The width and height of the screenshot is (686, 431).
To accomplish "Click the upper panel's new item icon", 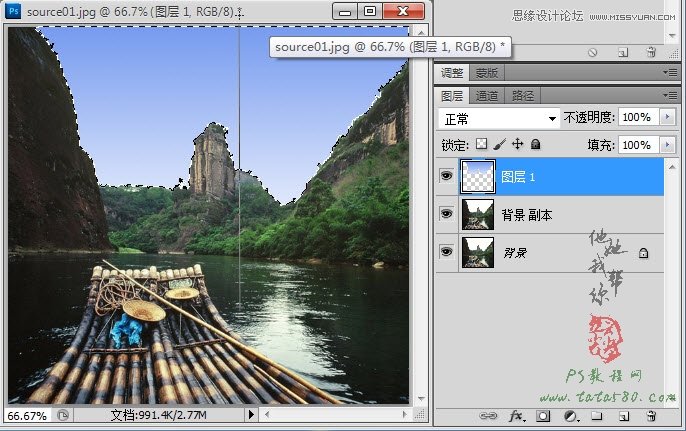I will [x=623, y=53].
